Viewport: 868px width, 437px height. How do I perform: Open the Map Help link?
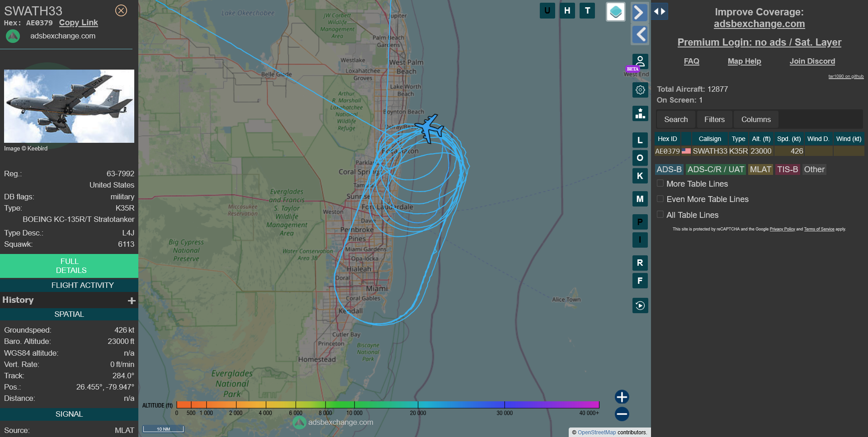745,61
